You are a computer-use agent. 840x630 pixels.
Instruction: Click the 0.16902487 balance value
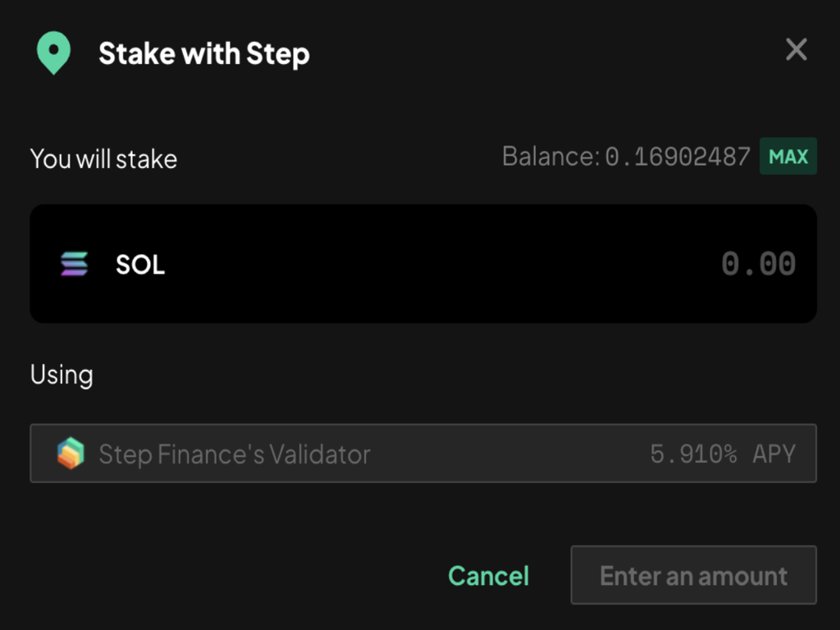point(678,157)
